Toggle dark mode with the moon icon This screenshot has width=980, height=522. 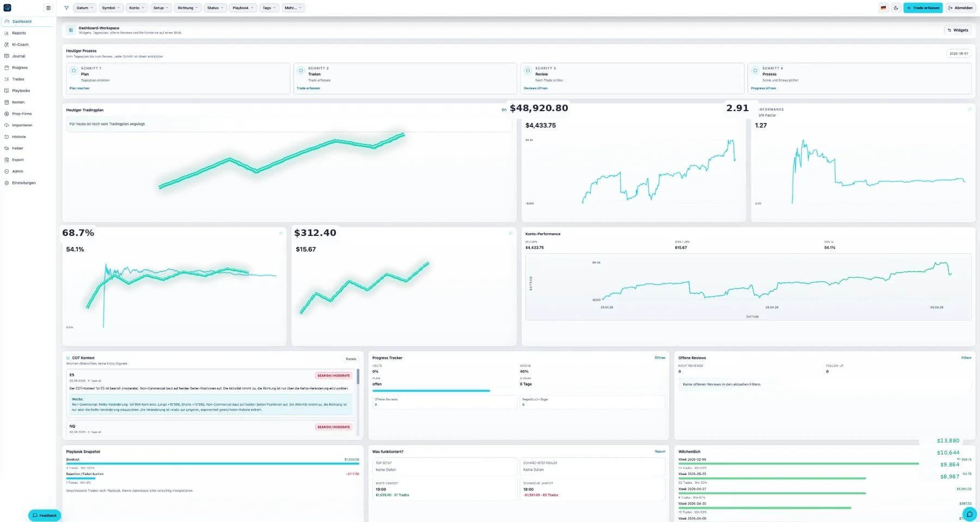coord(896,8)
